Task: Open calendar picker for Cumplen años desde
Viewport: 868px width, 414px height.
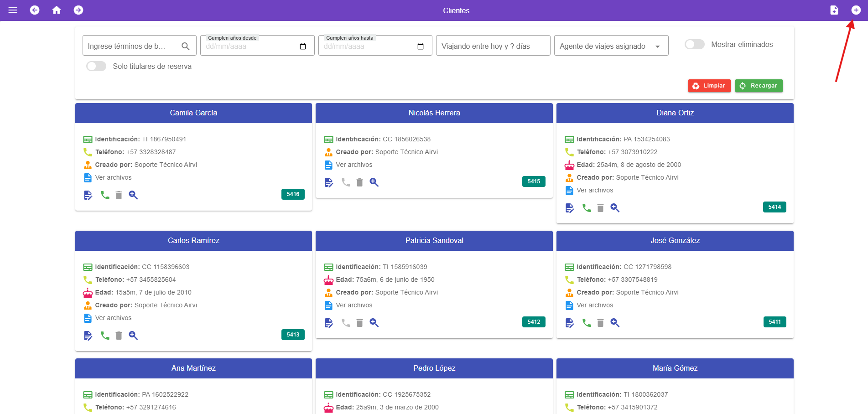Action: [x=303, y=47]
